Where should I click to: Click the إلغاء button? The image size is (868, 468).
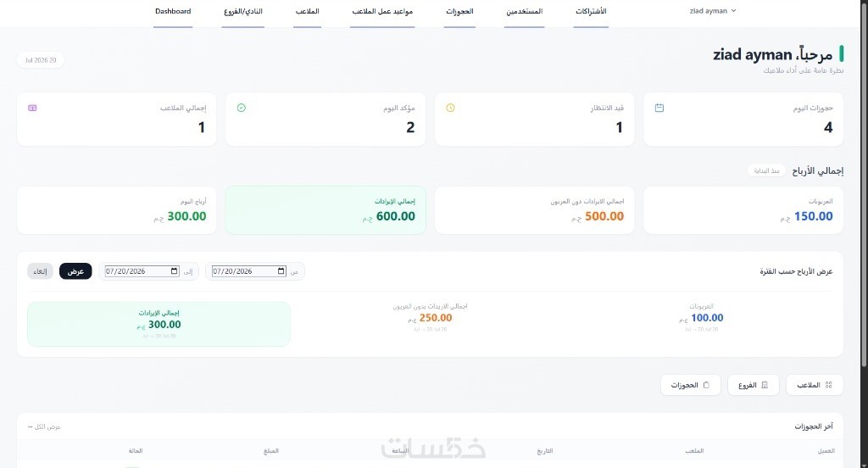coord(40,271)
